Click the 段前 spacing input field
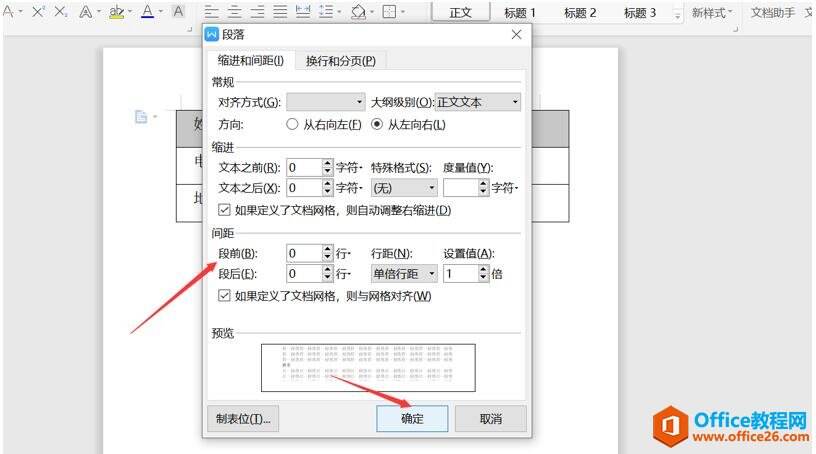 [x=304, y=253]
